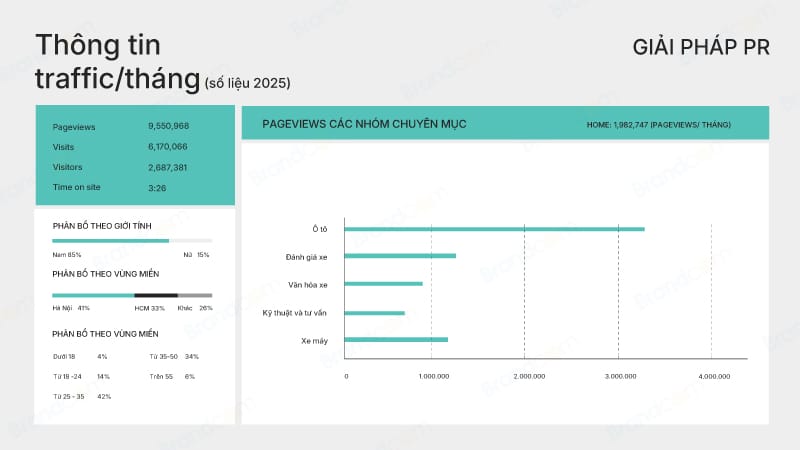Click the Time on site value 3:26

tap(157, 187)
